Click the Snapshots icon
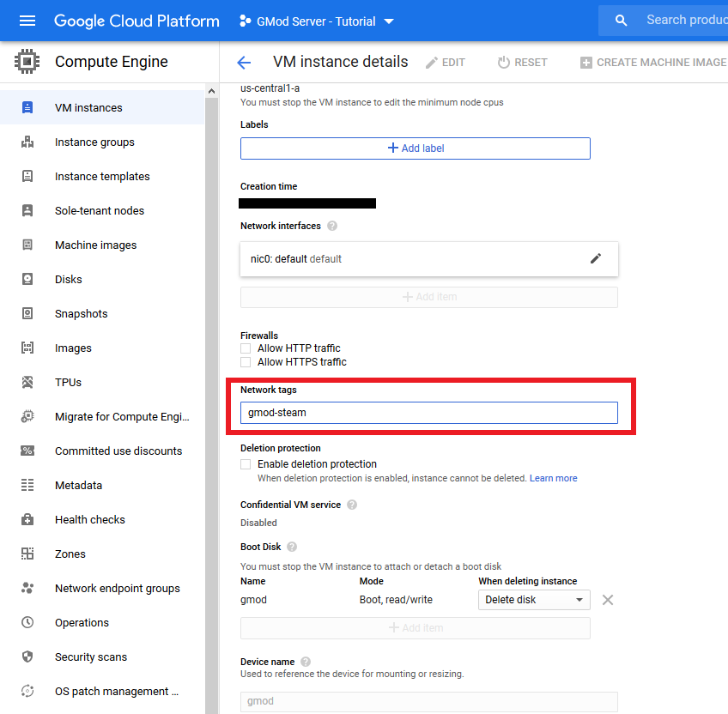This screenshot has height=714, width=728. [x=27, y=313]
